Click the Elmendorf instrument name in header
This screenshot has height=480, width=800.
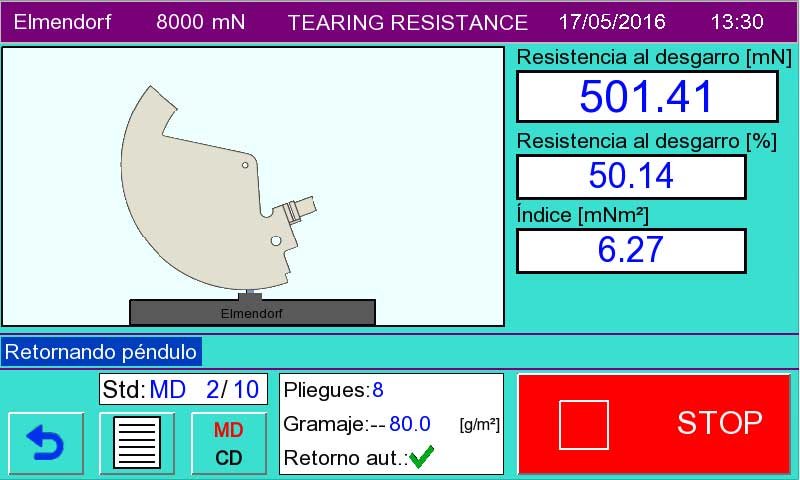(61, 22)
